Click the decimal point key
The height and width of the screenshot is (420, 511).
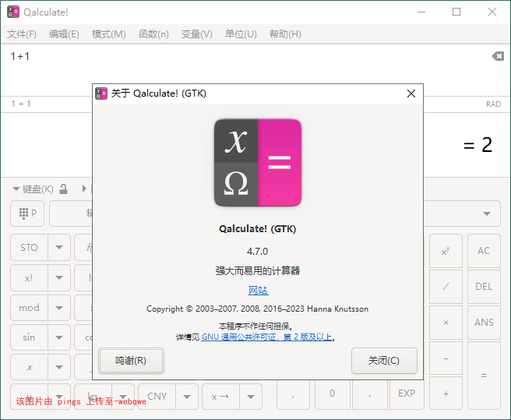[369, 394]
